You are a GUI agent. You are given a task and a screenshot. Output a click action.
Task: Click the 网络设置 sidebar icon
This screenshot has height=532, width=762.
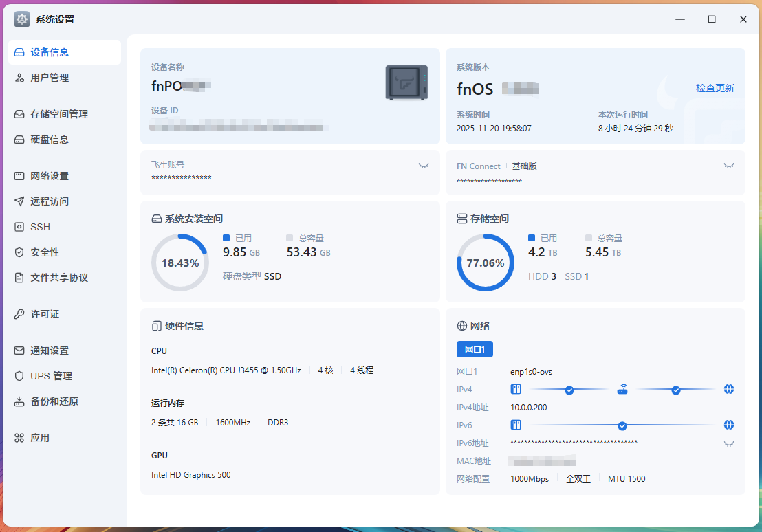[x=19, y=176]
